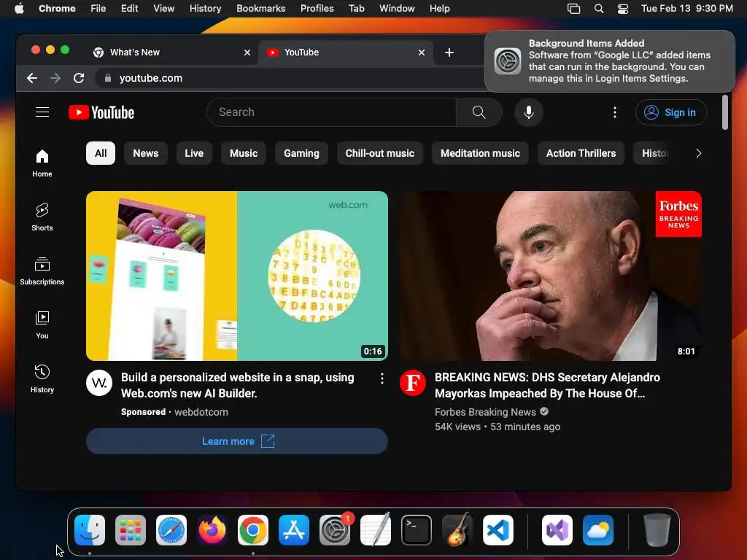
Task: Open the Mayorkas impeached video title
Action: tap(547, 385)
